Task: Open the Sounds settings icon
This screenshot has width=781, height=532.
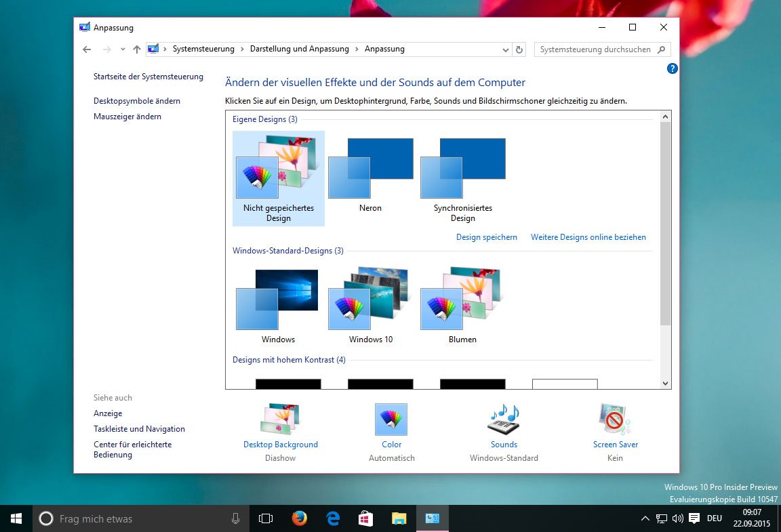Action: click(504, 418)
